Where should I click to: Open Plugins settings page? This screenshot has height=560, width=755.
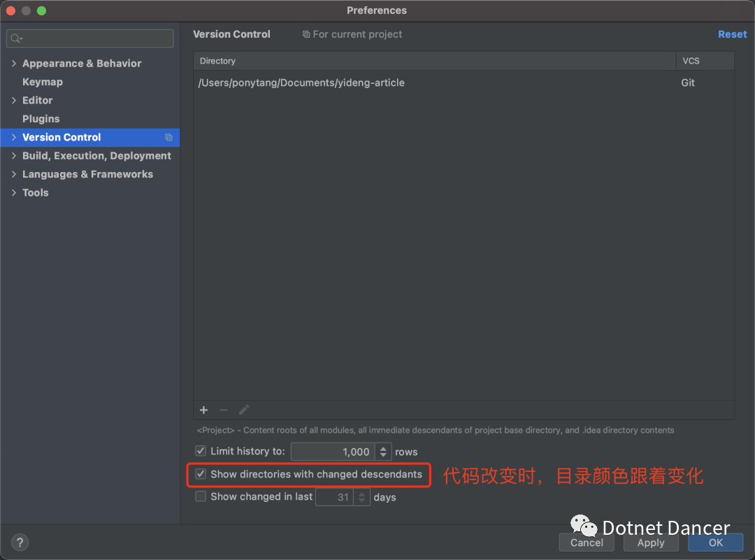coord(41,119)
